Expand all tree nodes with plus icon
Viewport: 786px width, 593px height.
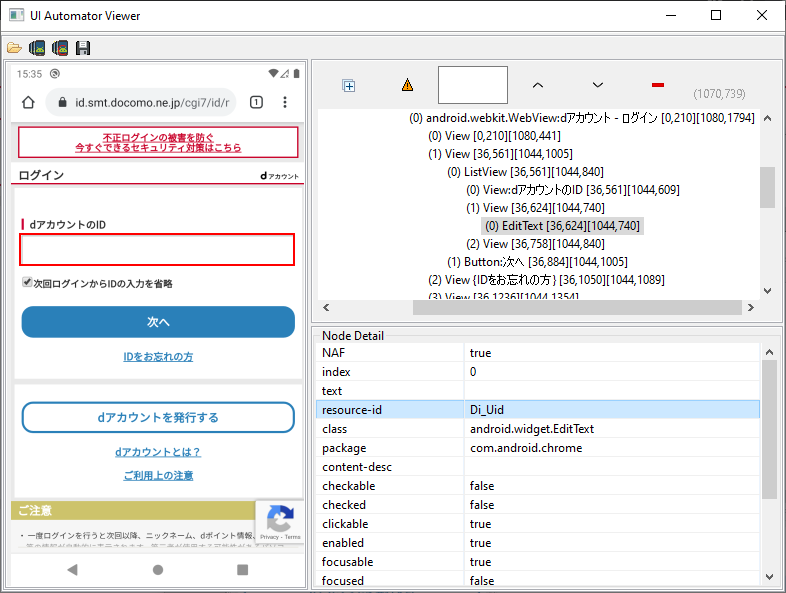point(349,86)
